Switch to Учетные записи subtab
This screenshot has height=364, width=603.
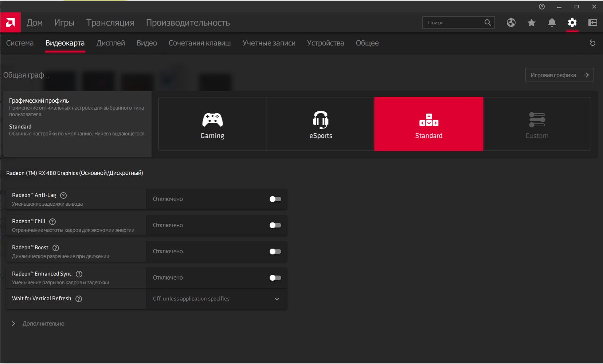(269, 43)
